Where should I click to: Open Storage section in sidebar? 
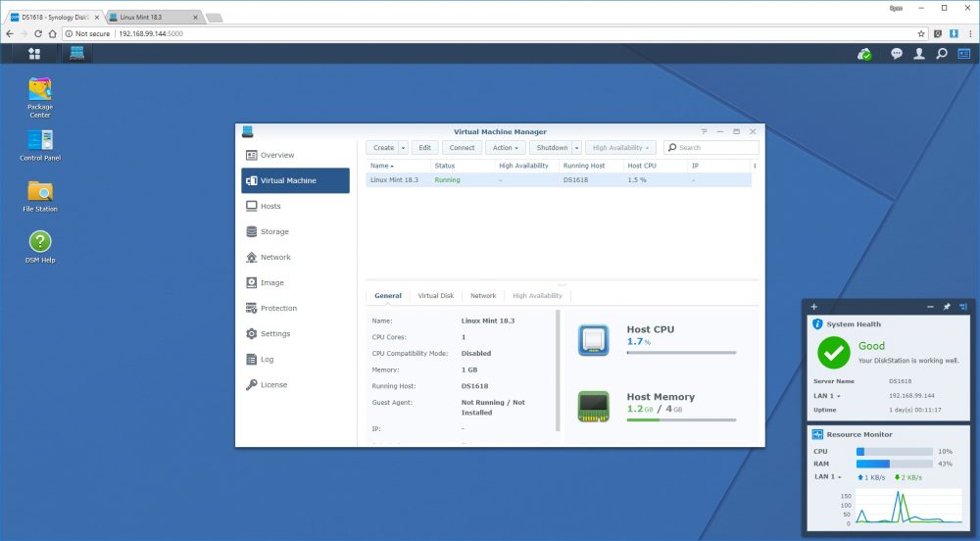point(295,231)
